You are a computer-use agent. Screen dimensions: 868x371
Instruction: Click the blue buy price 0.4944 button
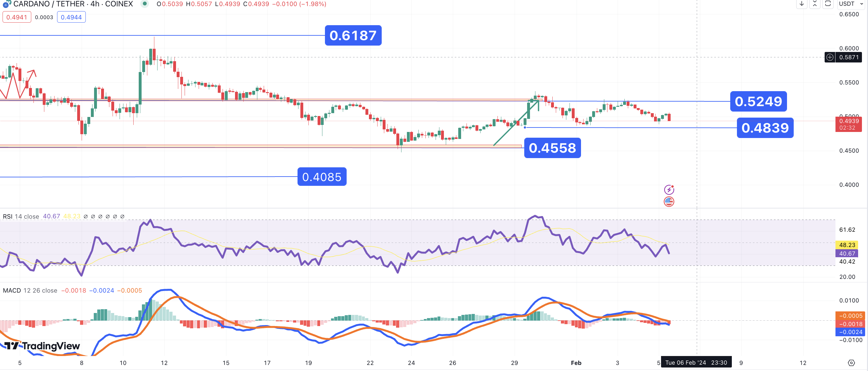click(71, 17)
